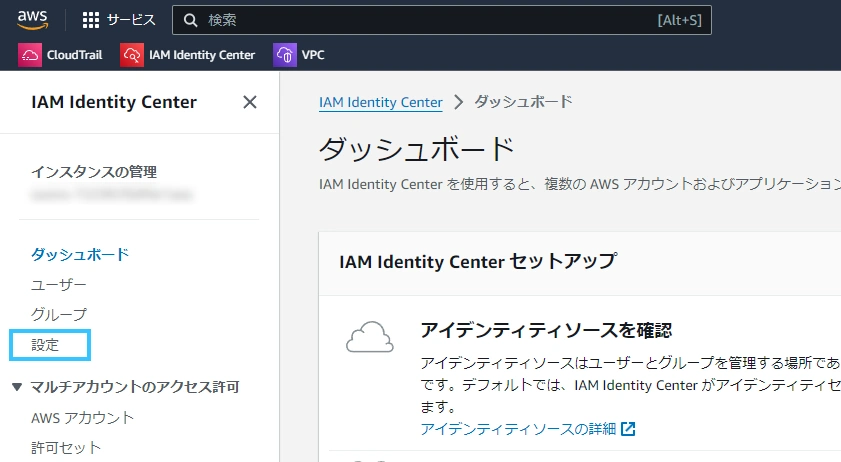Viewport: 841px width, 462px height.
Task: Click the VPC shortcut icon
Action: click(x=285, y=55)
